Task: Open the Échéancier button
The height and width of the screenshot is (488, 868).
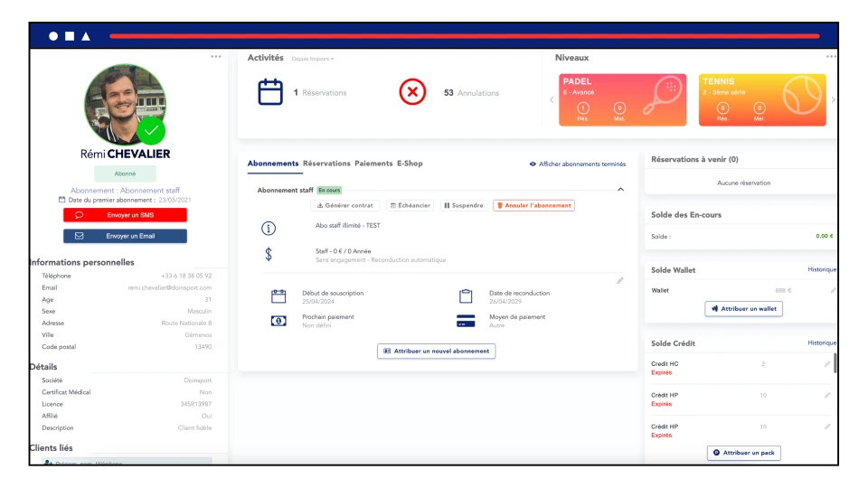Action: [410, 205]
